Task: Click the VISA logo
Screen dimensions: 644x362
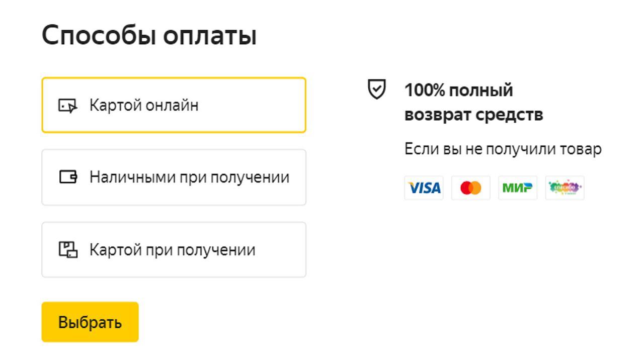Action: click(x=424, y=188)
